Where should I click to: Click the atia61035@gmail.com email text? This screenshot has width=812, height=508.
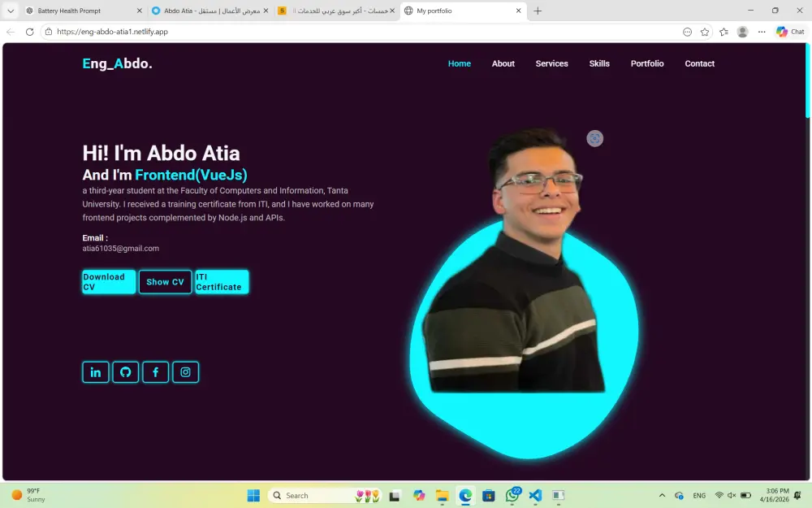point(121,248)
